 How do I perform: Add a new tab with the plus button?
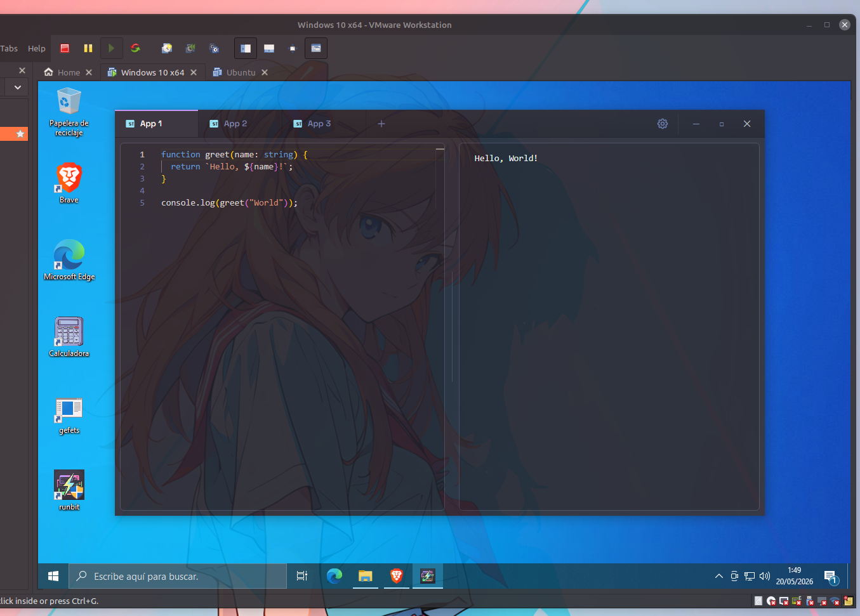tap(381, 124)
